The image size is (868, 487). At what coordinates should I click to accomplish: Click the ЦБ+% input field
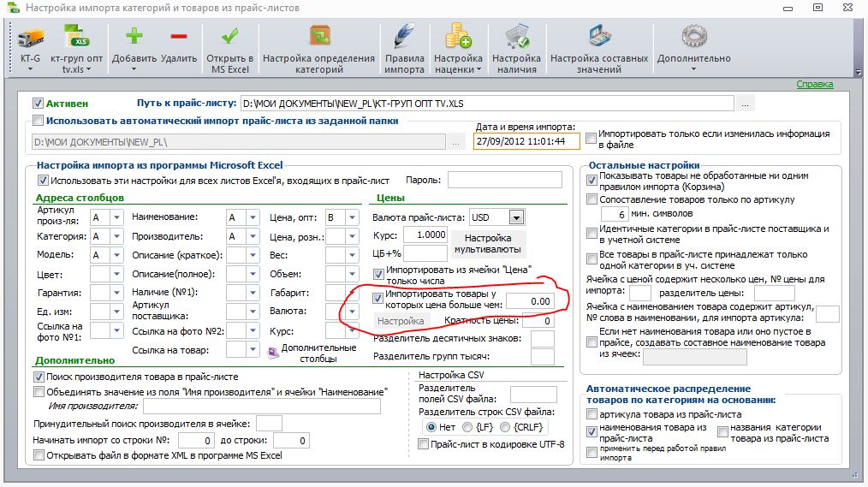point(425,253)
